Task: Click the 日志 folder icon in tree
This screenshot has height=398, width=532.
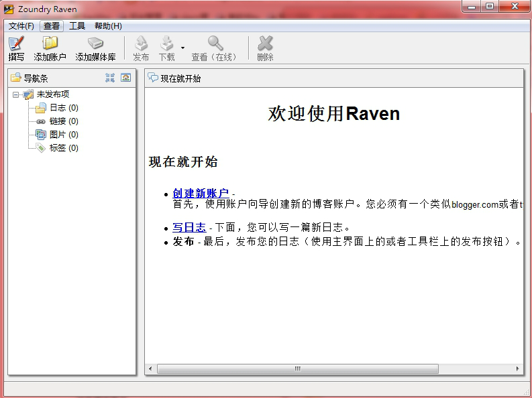Action: 41,108
